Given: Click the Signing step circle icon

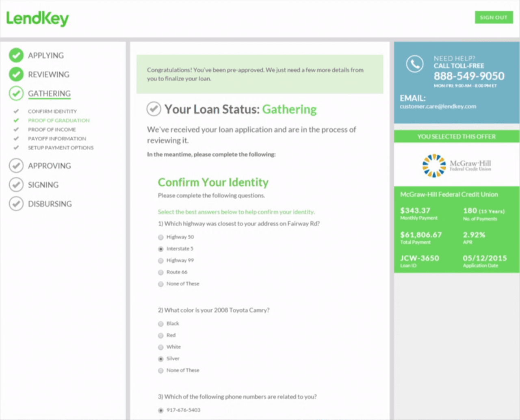Looking at the screenshot, I should [x=16, y=185].
